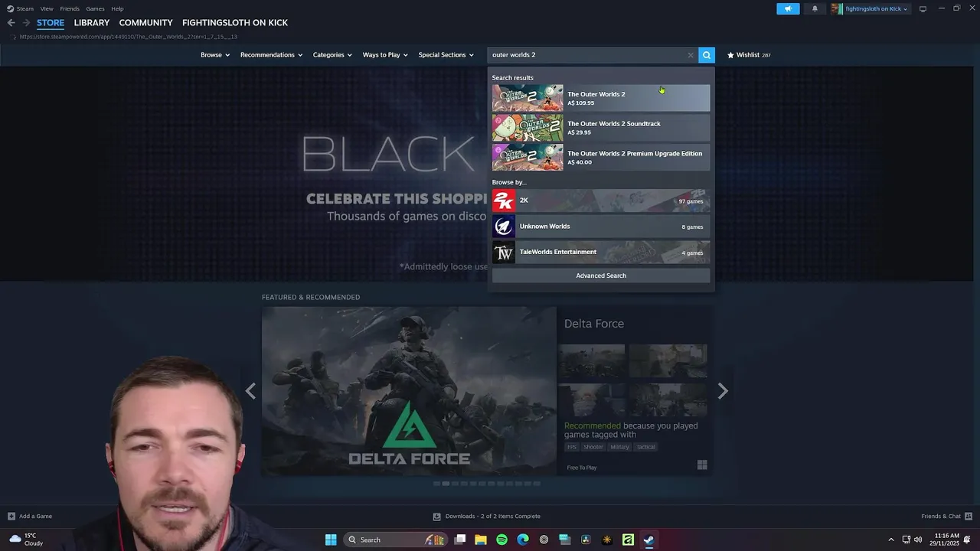Click the Shooter tag
Image resolution: width=980 pixels, height=551 pixels.
point(593,447)
